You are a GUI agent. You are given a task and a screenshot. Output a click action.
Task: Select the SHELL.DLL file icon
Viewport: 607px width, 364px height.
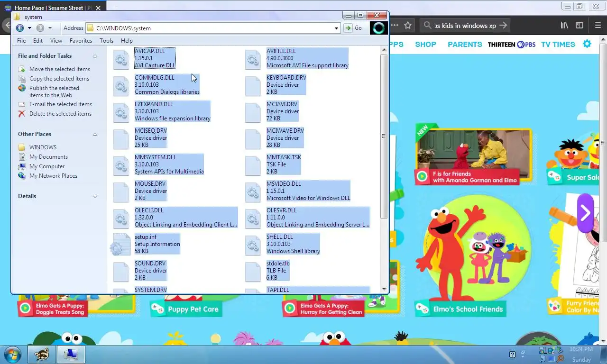(253, 245)
